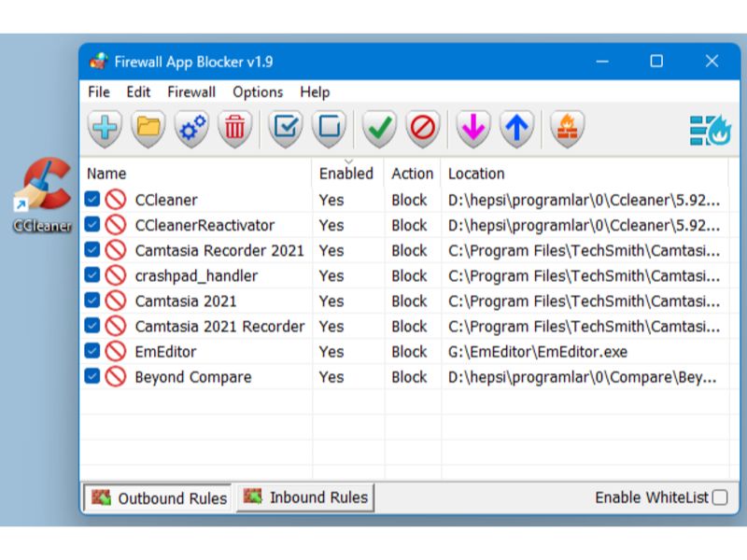Click the blue up-arrow toolbar icon
This screenshot has height=560, width=747.
pyautogui.click(x=516, y=129)
